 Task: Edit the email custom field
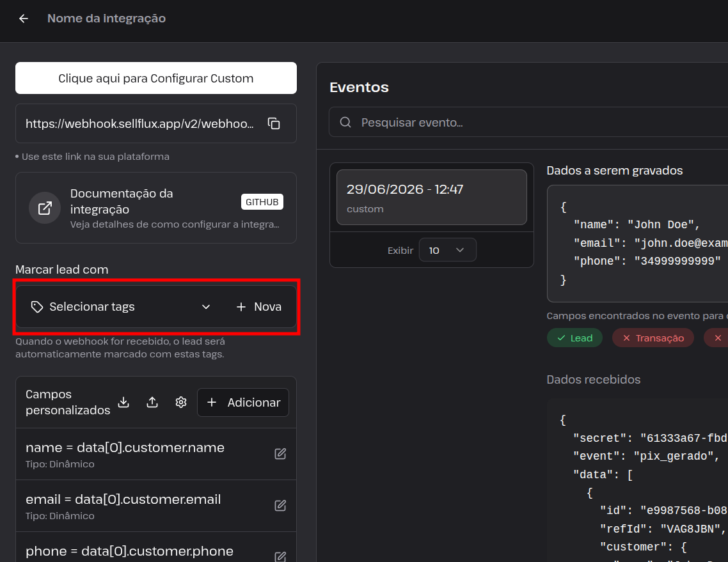pos(280,505)
